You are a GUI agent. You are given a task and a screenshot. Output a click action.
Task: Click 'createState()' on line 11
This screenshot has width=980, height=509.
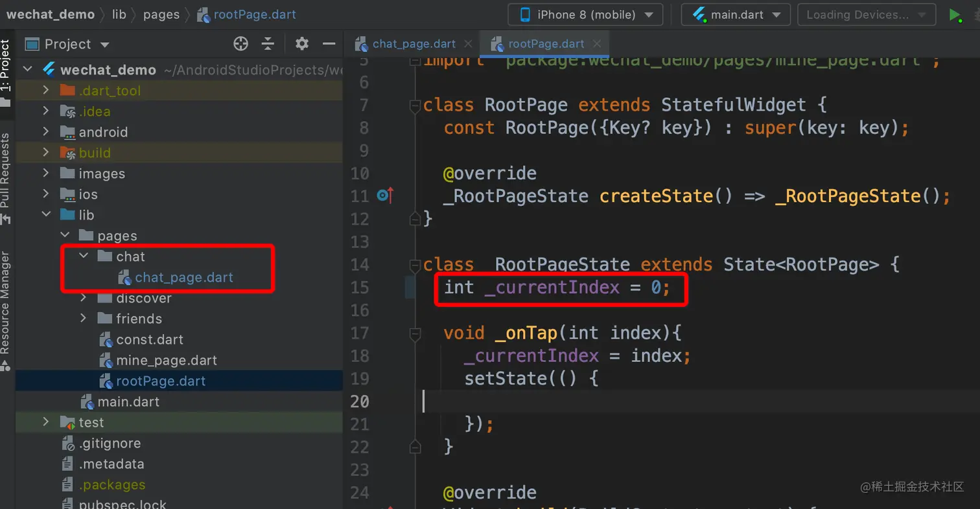tap(666, 196)
